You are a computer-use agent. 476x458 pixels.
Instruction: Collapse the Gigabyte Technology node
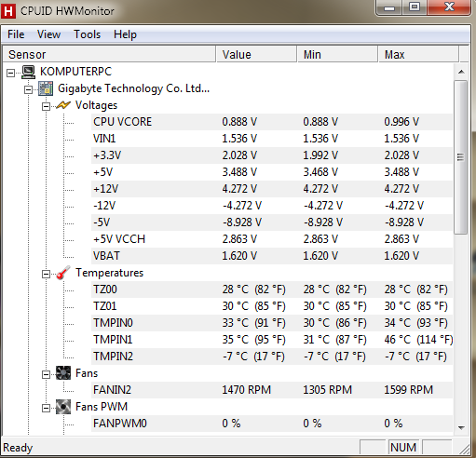28,90
